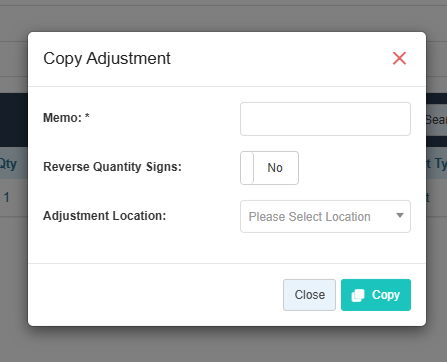Click the "Please Select Location" placeholder text
Image resolution: width=447 pixels, height=362 pixels.
pos(309,217)
